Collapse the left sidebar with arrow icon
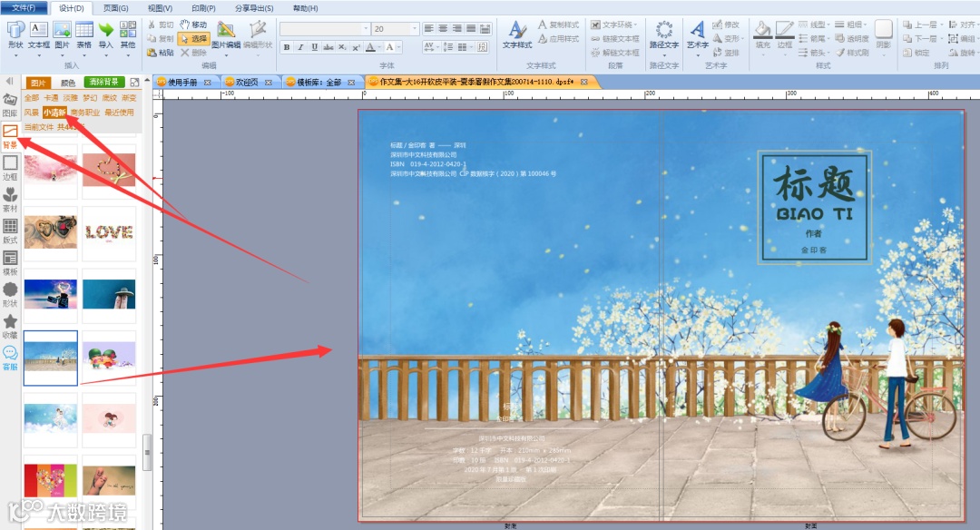 [9, 82]
